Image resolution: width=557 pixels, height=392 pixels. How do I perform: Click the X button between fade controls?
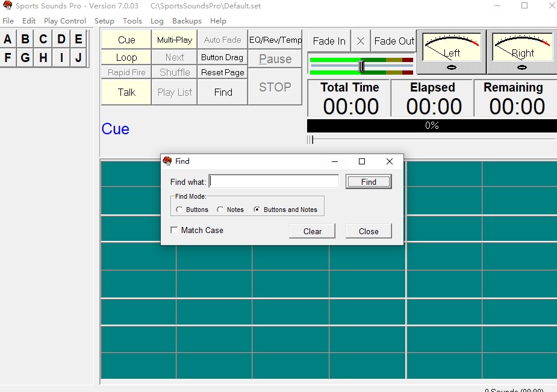coord(360,41)
